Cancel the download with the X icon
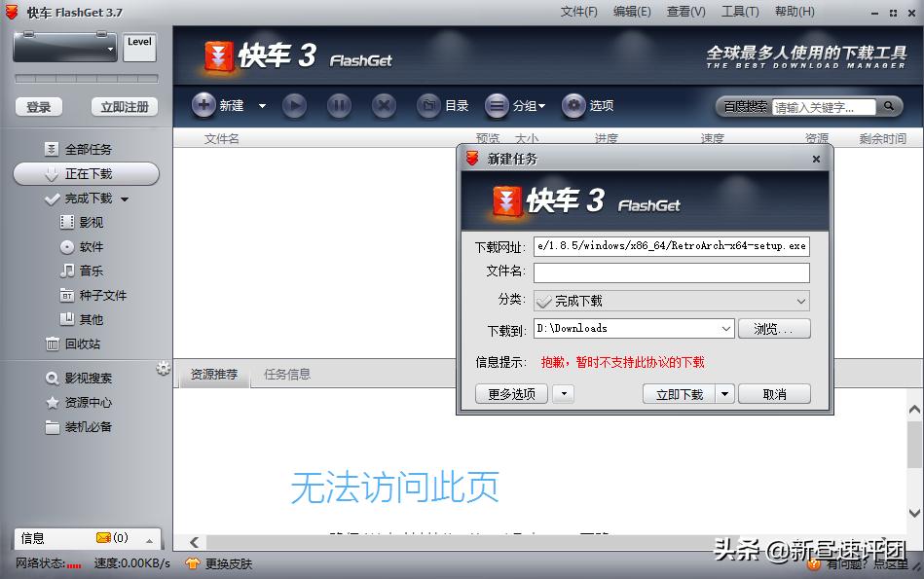The width and height of the screenshot is (924, 579). point(382,105)
